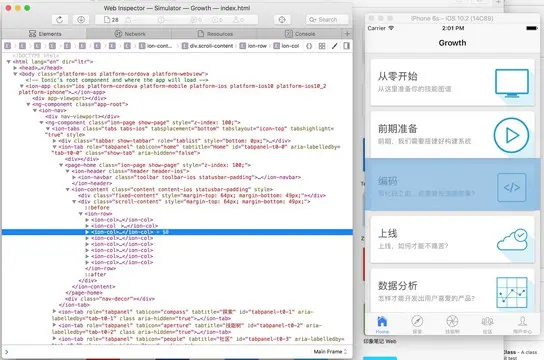Open the 从零开始 card in simulator

coord(452,82)
